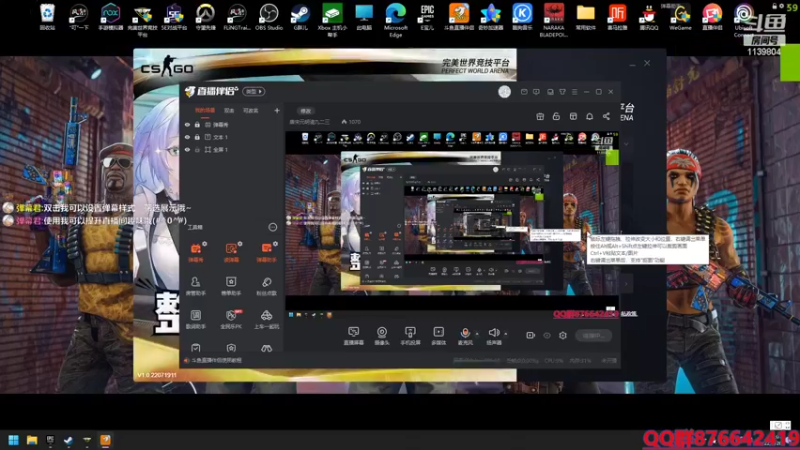Add a 直播伴侣 screen capture source
The image size is (800, 450).
(x=354, y=336)
